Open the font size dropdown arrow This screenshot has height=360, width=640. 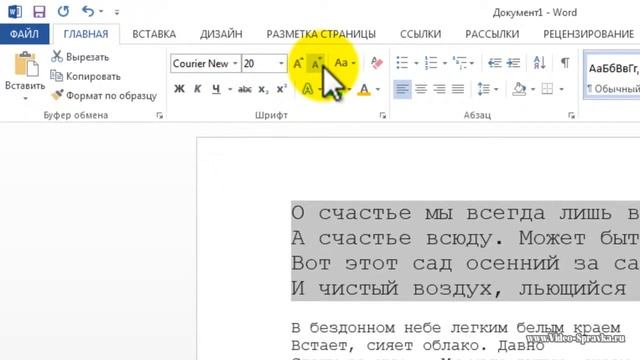click(282, 64)
